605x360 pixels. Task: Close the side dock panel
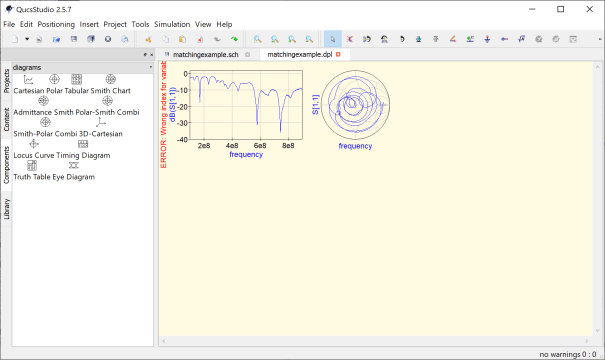click(x=151, y=55)
